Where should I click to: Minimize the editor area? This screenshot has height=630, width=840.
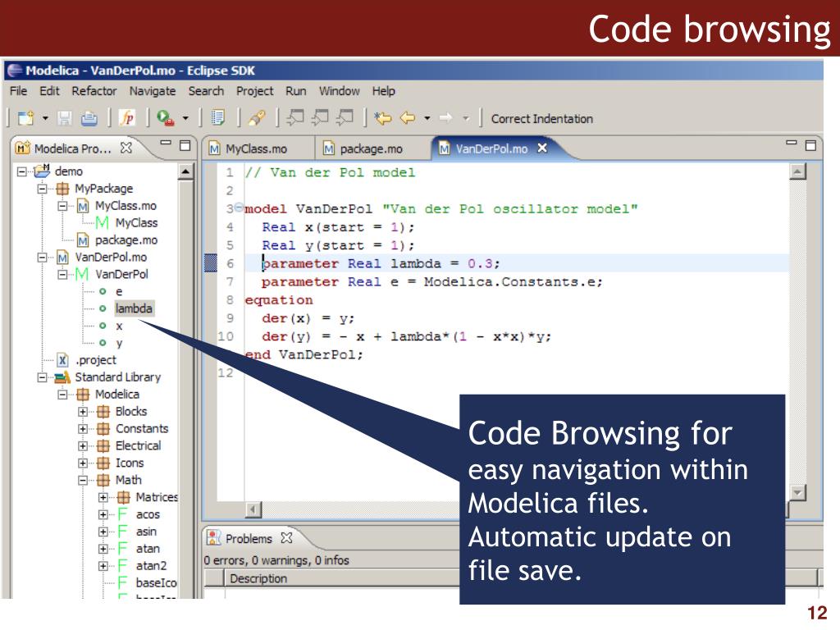(792, 143)
